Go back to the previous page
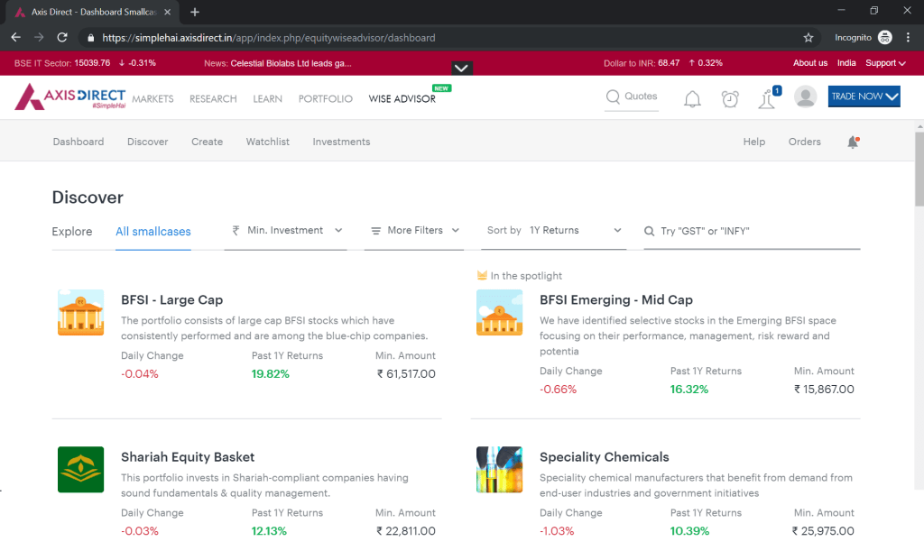Image resolution: width=924 pixels, height=560 pixels. [x=16, y=37]
